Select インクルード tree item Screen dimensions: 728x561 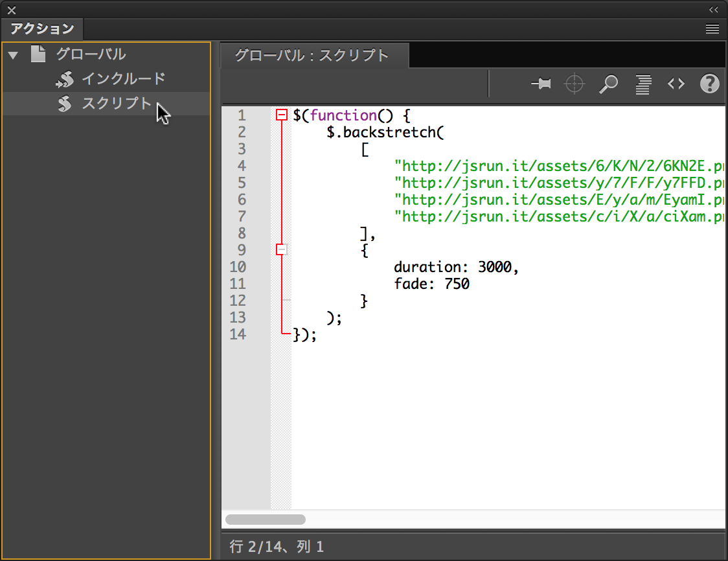[124, 78]
